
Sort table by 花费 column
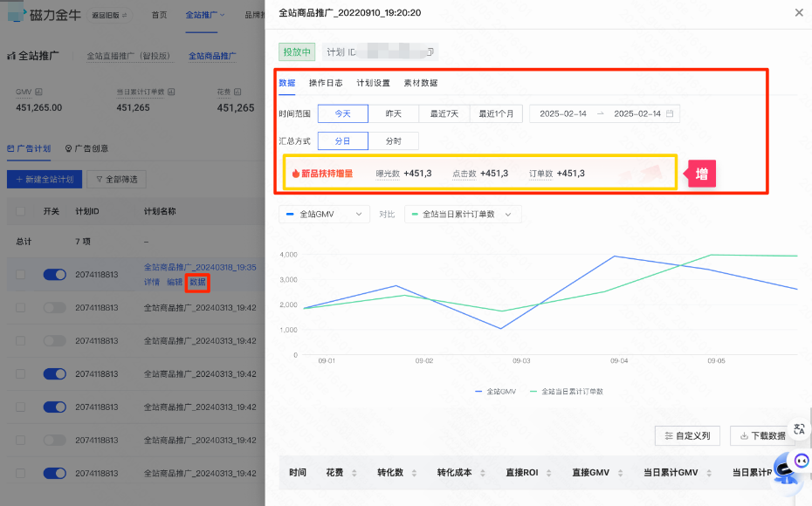coord(354,472)
